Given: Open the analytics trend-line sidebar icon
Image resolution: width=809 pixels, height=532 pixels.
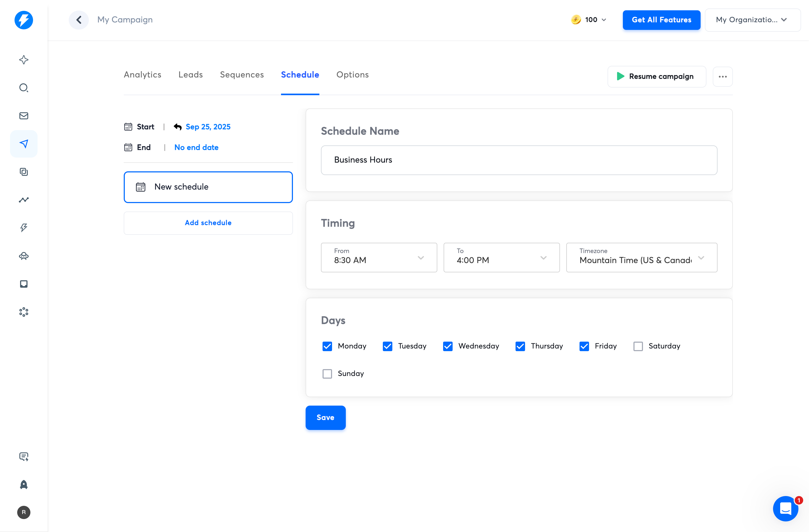Looking at the screenshot, I should pyautogui.click(x=24, y=200).
